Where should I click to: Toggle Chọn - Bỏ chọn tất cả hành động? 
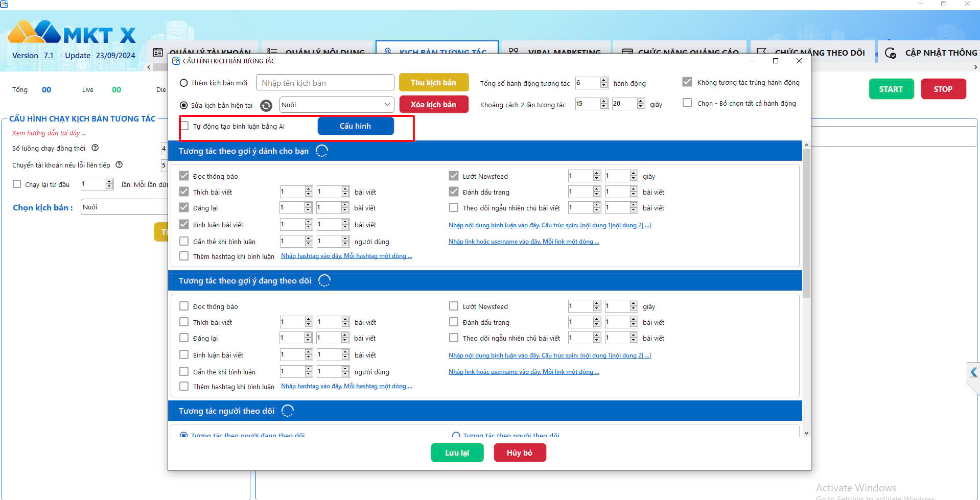coord(687,103)
